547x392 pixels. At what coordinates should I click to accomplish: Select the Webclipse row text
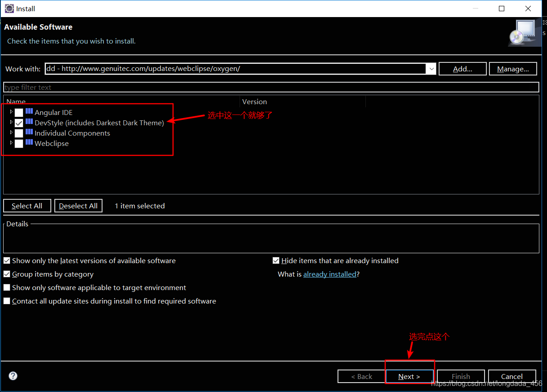click(x=52, y=143)
